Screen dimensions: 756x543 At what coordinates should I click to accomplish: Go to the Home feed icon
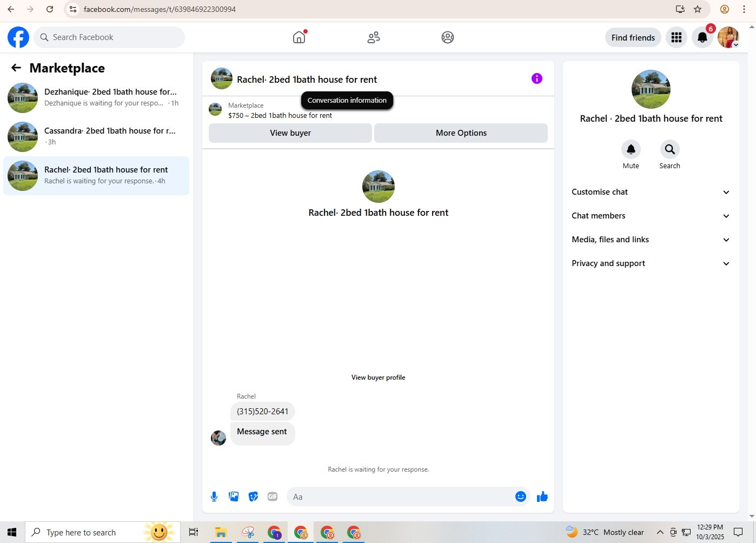[299, 37]
